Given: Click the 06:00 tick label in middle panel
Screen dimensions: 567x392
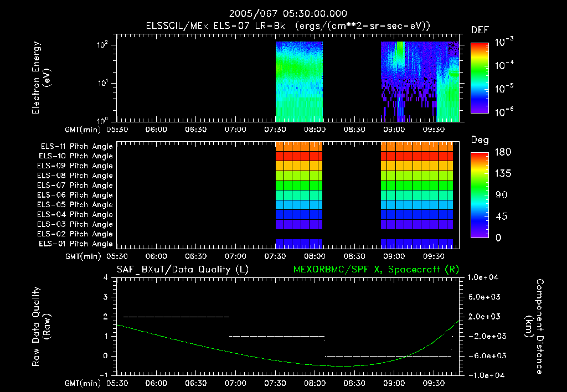Looking at the screenshot, I should pos(156,257).
